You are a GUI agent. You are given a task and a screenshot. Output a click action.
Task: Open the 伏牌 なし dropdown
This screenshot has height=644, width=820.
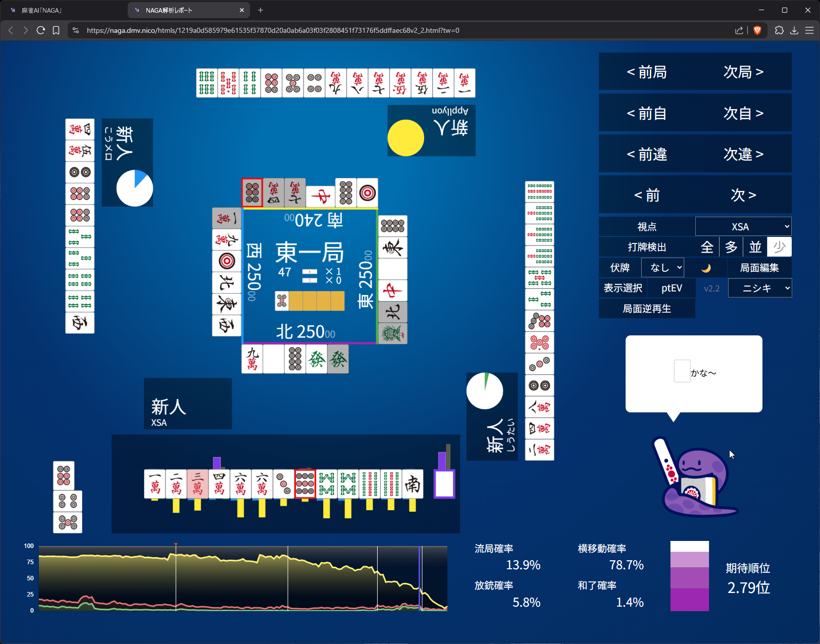click(662, 268)
